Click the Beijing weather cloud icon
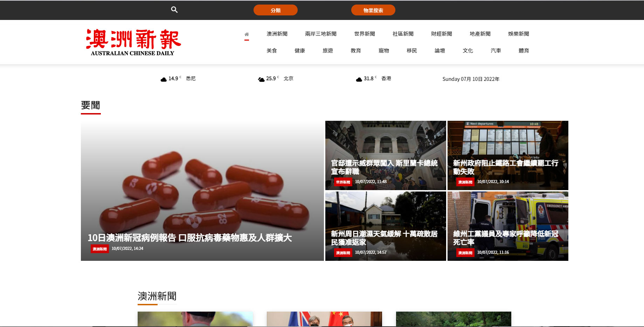This screenshot has width=644, height=327. (261, 79)
